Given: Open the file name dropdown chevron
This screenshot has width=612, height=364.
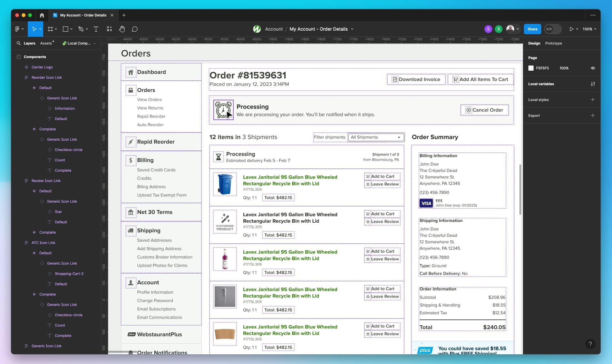Looking at the screenshot, I should 352,29.
